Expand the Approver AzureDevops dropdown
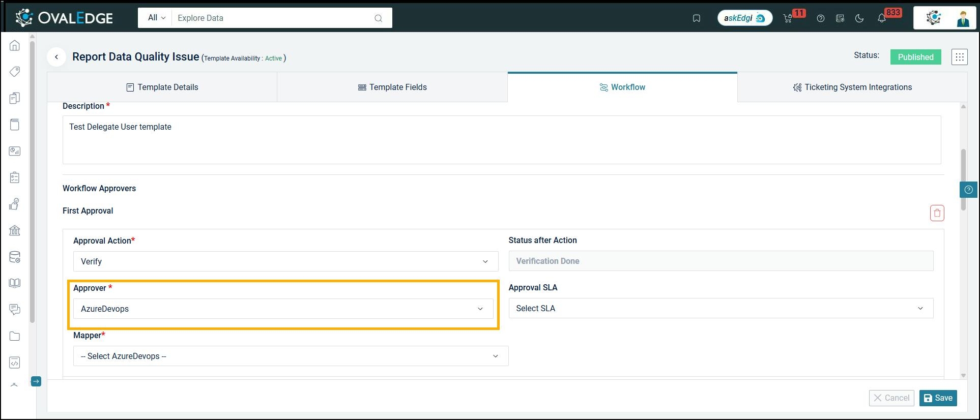 (x=283, y=309)
